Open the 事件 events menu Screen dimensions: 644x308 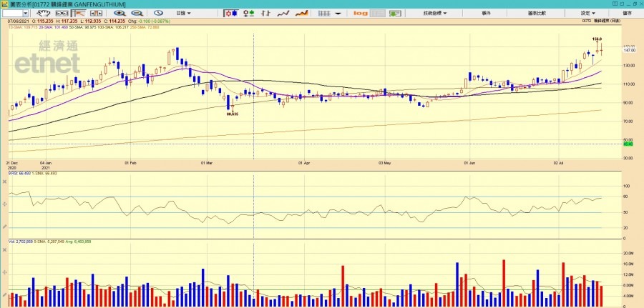click(486, 13)
